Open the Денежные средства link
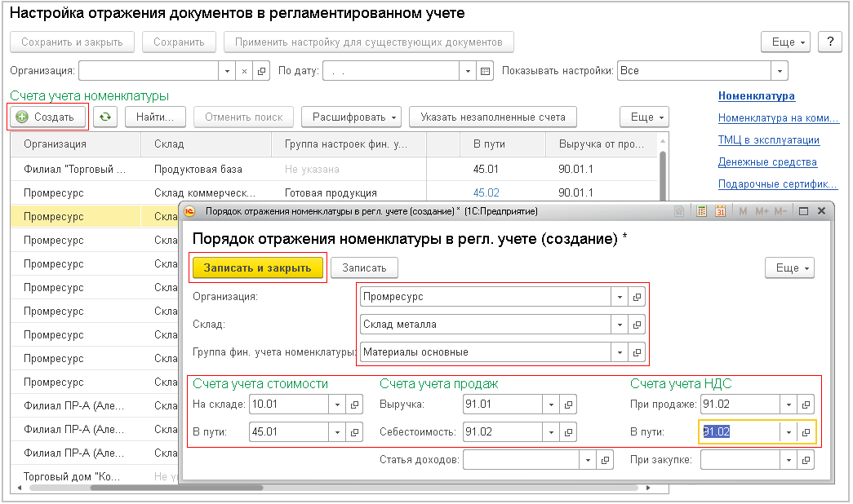The width and height of the screenshot is (853, 504). coord(766,162)
